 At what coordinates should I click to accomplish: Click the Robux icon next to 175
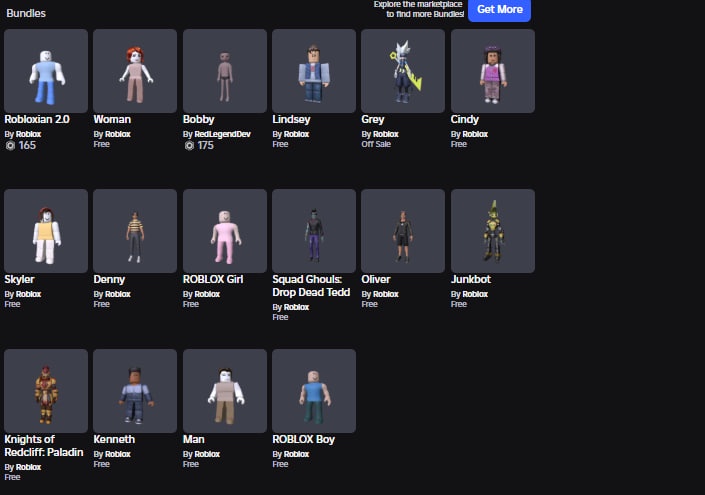pos(189,146)
